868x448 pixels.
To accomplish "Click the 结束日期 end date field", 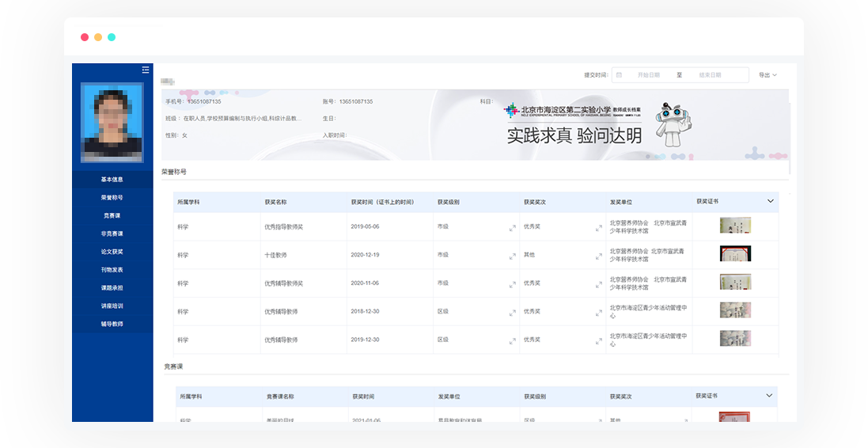I will pos(710,75).
